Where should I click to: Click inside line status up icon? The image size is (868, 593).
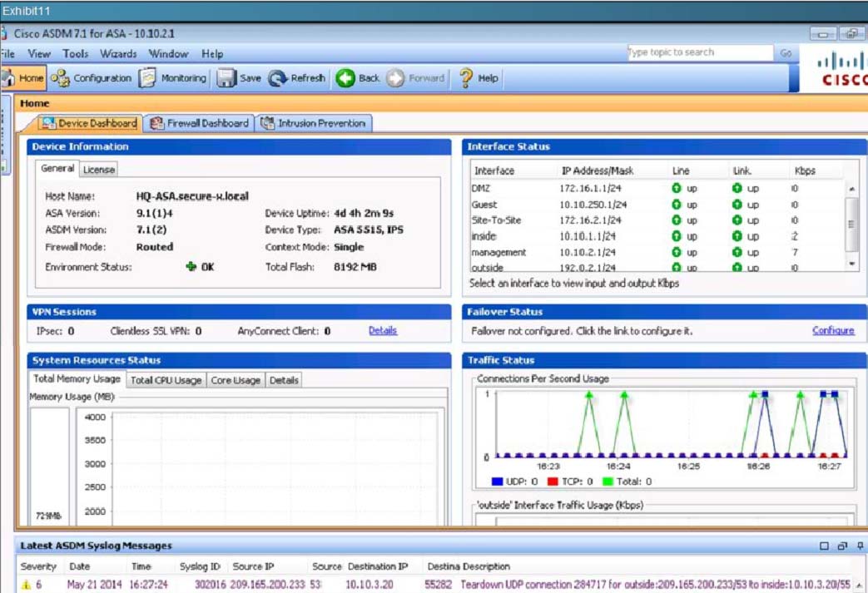(676, 236)
